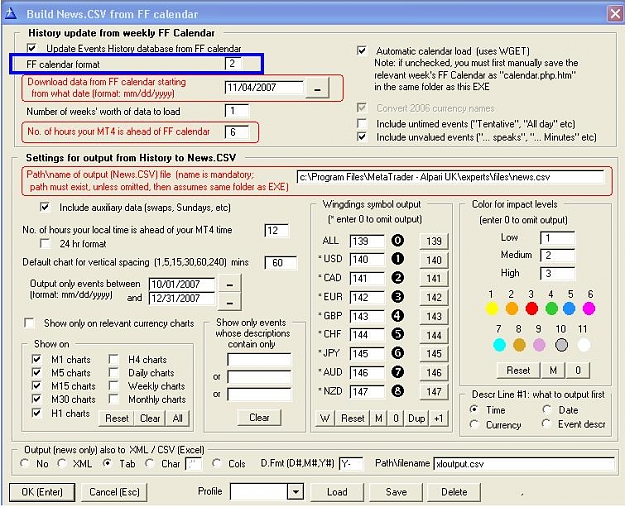Click Load profile button
Viewport: 625px width, 507px height.
(x=337, y=492)
